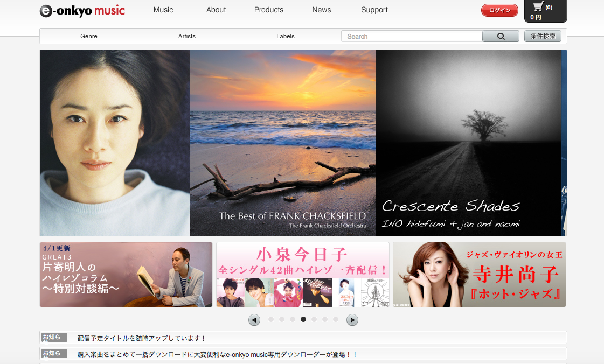Open the 小泉今日子 singles banner
This screenshot has height=364, width=604.
coord(303,275)
